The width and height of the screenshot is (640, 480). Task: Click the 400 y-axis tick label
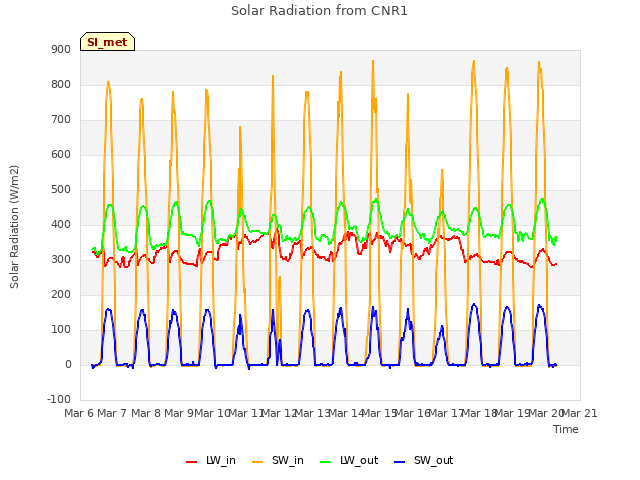tap(61, 224)
